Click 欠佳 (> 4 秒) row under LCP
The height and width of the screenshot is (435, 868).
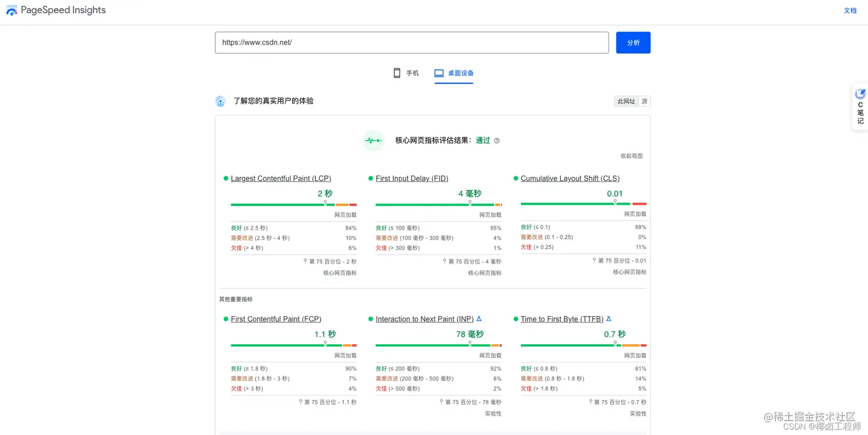tap(293, 248)
